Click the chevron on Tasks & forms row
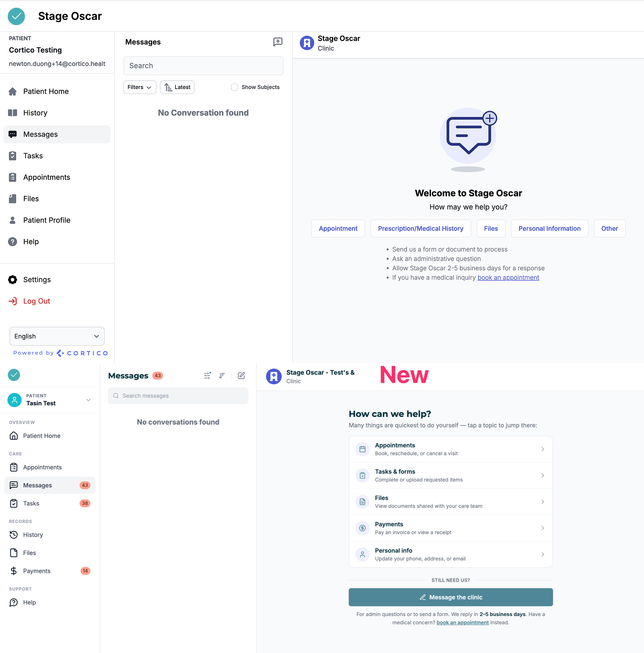The height and width of the screenshot is (653, 644). coord(543,475)
